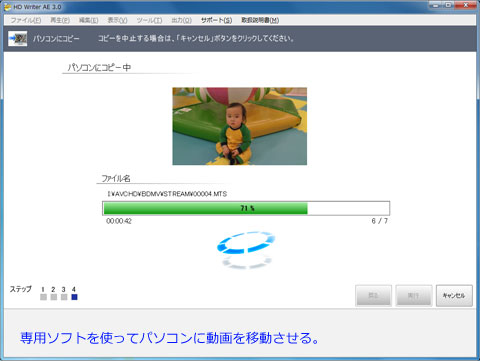Click the step 2 indicator square

coord(54,297)
